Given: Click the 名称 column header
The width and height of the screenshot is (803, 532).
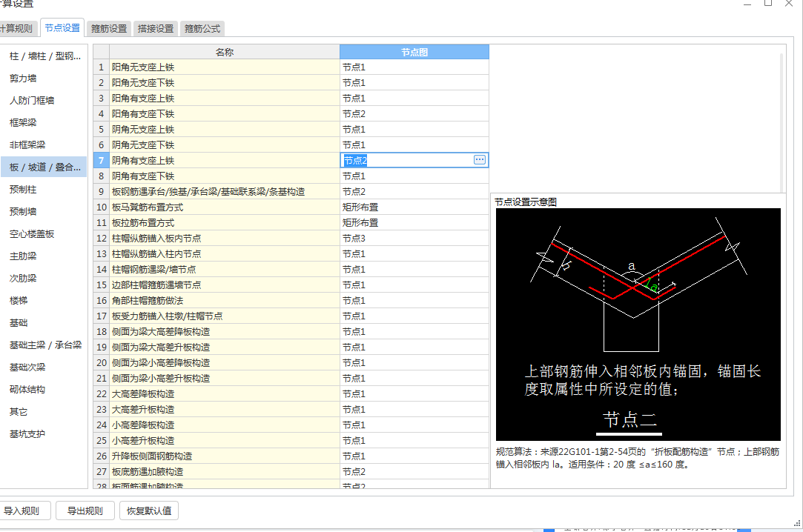Looking at the screenshot, I should click(x=225, y=52).
